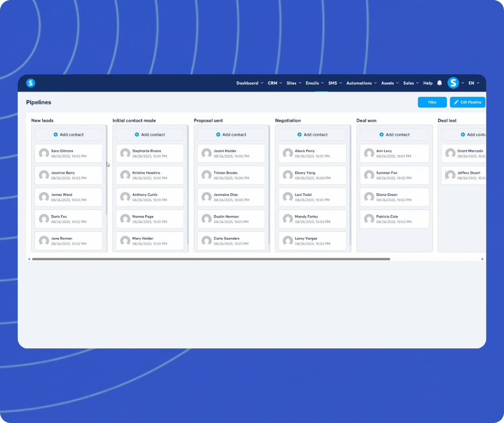Open Levi Todd contact card

click(x=313, y=197)
